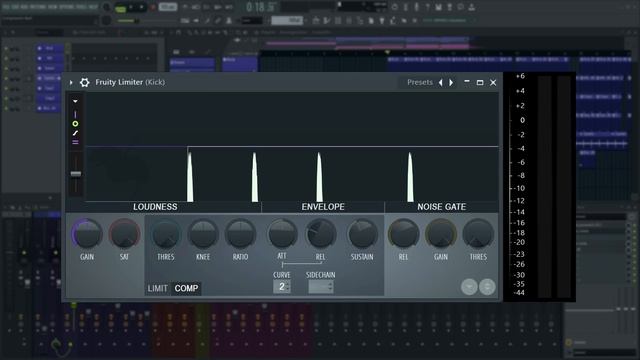This screenshot has height=360, width=640.
Task: Click the ENVELOPE section label
Action: click(323, 207)
